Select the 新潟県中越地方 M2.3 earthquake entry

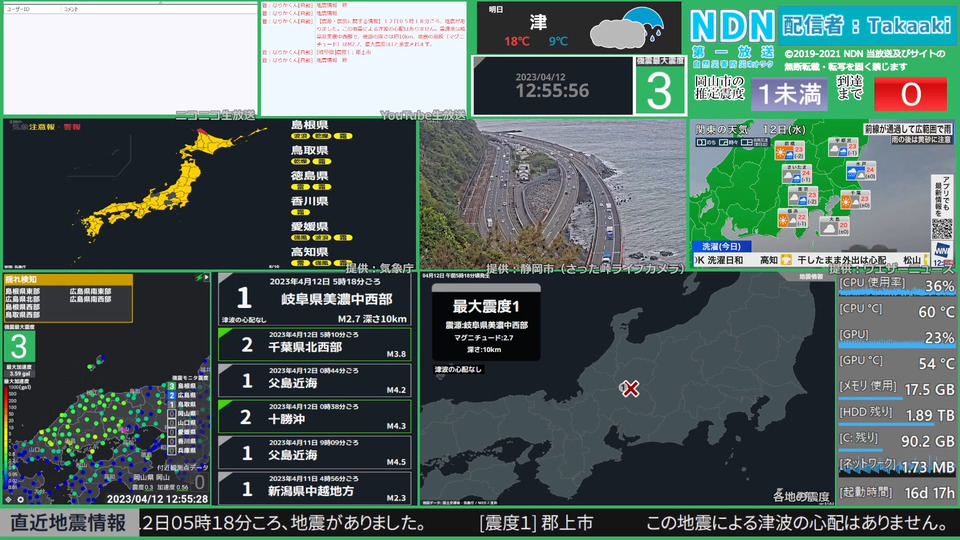[x=315, y=489]
